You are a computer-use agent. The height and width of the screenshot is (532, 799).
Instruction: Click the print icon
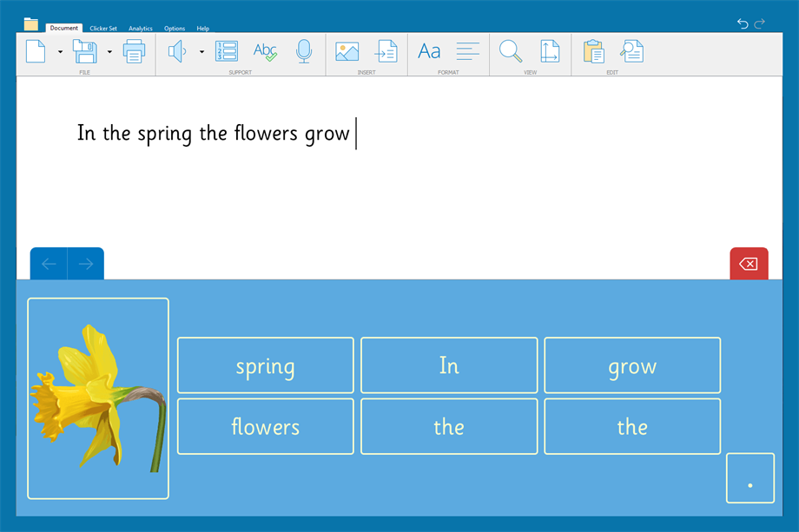coord(134,52)
